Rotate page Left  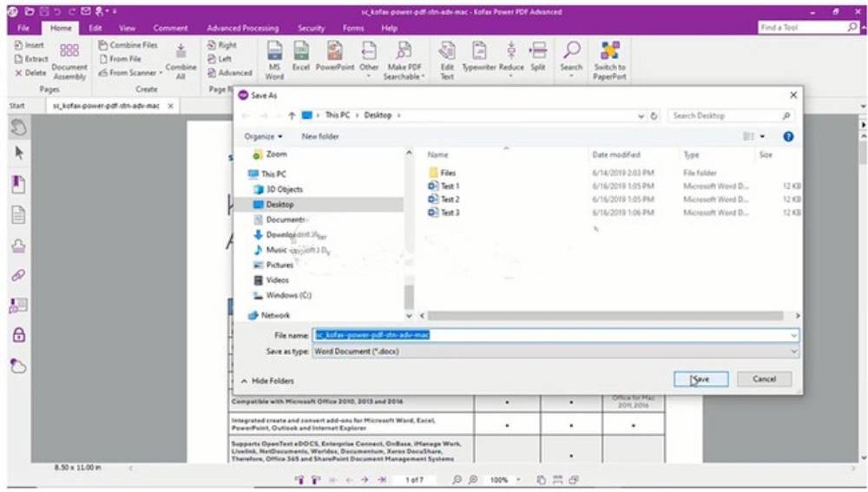coord(220,59)
